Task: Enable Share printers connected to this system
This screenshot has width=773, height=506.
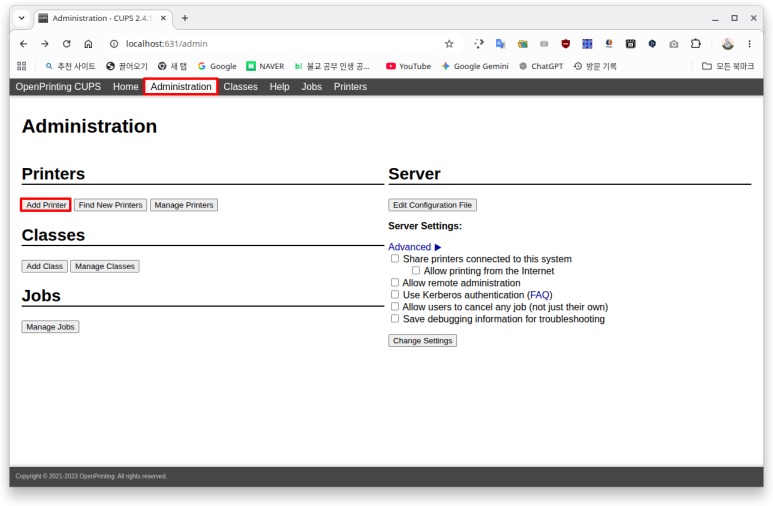Action: (395, 258)
